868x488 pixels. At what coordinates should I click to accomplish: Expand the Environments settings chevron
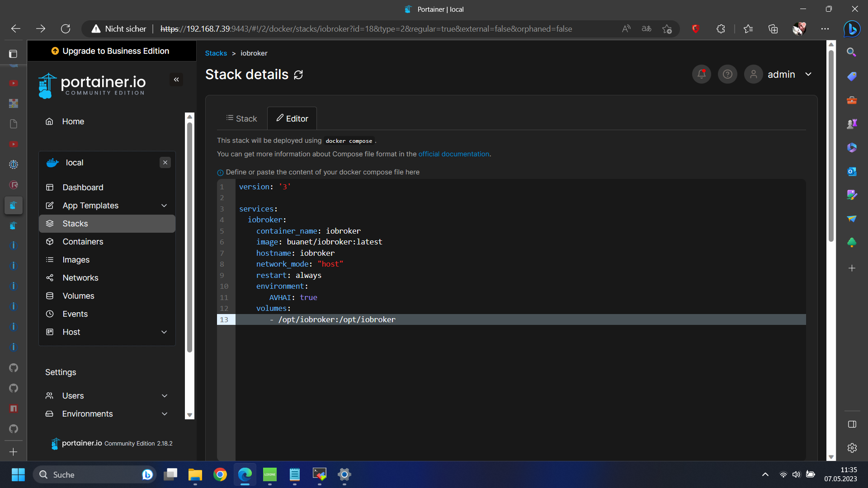tap(165, 414)
